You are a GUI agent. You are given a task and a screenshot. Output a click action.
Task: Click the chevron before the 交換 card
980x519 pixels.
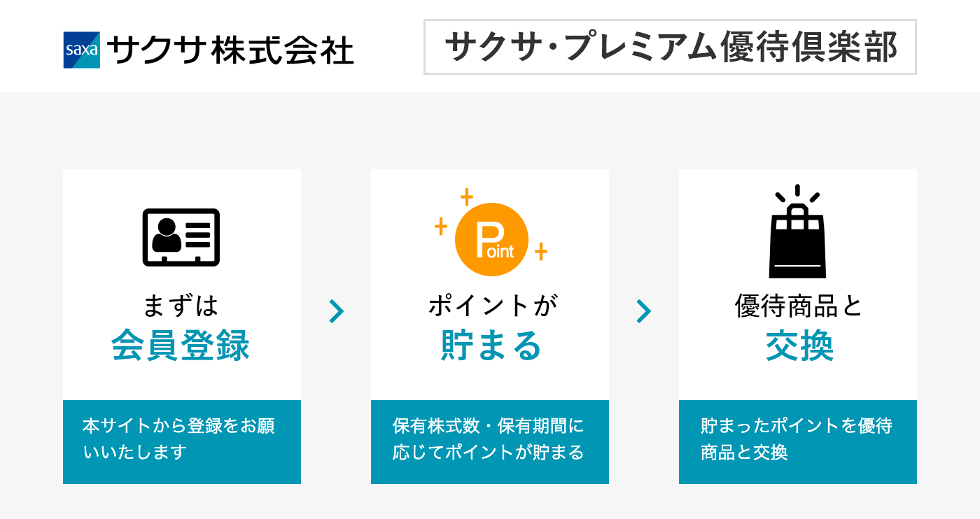[x=644, y=311]
